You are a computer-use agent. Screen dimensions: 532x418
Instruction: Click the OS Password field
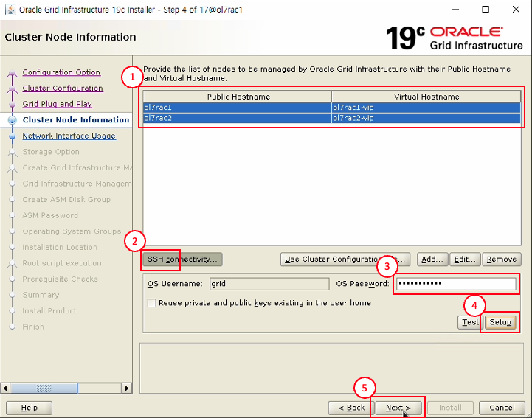point(455,284)
